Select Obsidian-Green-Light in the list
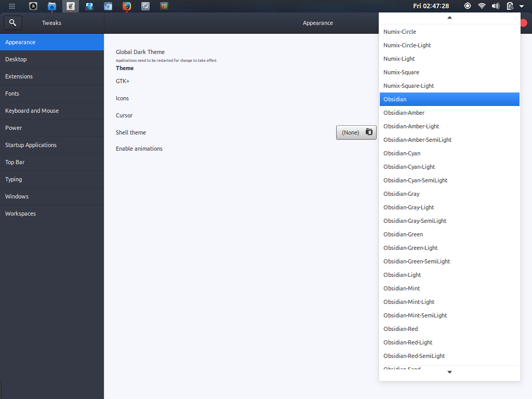 pyautogui.click(x=449, y=248)
